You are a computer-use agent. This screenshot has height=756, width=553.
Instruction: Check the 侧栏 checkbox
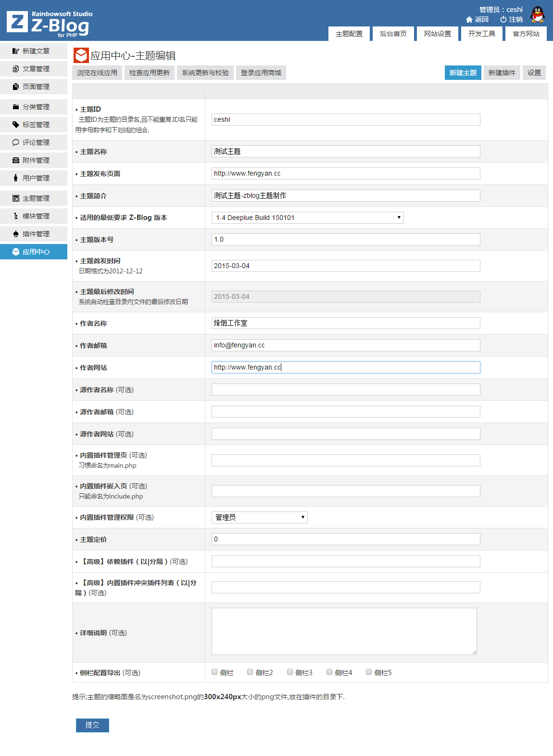[x=214, y=672]
